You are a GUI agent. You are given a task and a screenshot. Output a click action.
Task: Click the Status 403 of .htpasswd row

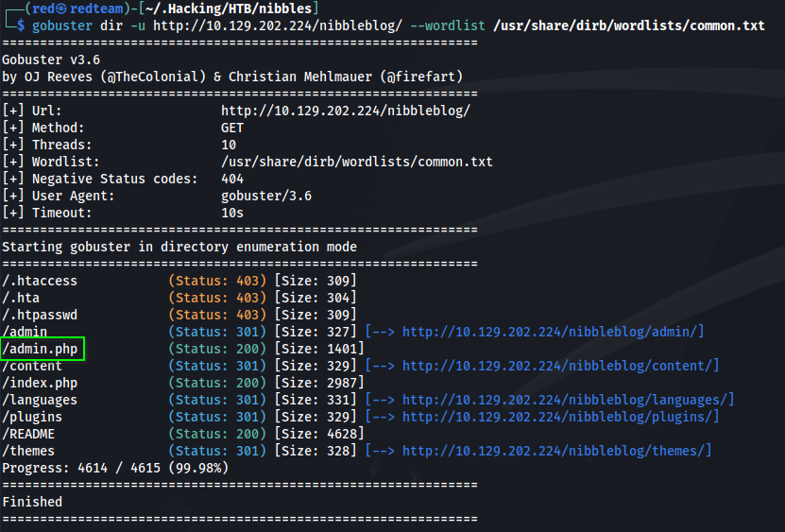(x=218, y=315)
